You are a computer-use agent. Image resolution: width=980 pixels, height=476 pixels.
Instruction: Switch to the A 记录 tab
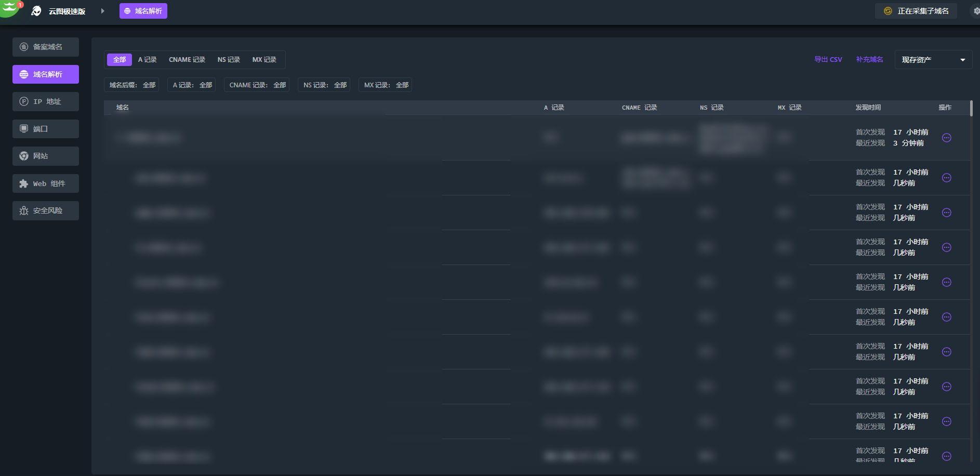pos(147,60)
